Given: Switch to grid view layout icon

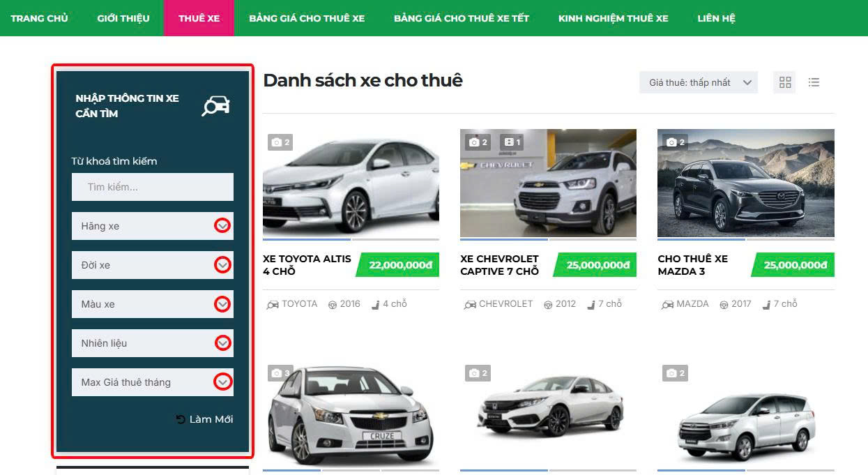Looking at the screenshot, I should pyautogui.click(x=785, y=82).
